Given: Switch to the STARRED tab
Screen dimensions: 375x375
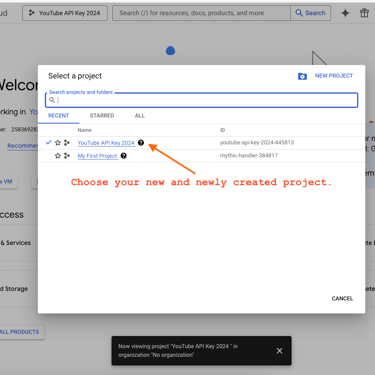Looking at the screenshot, I should coord(102,116).
